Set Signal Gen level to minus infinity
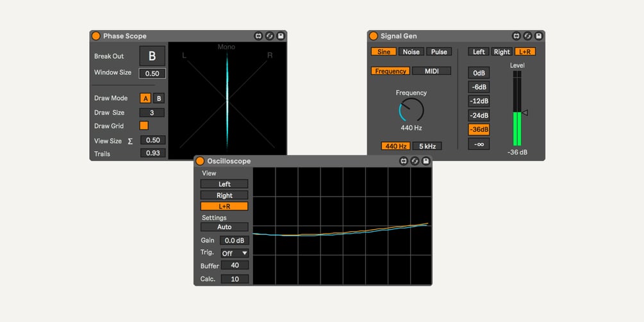Viewport: 644px width, 322px height. coord(479,144)
